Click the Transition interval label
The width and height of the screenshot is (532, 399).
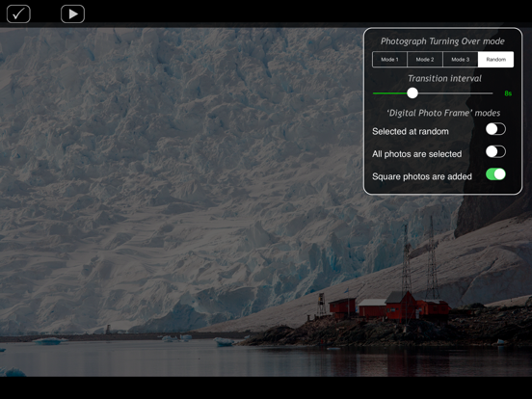[444, 79]
